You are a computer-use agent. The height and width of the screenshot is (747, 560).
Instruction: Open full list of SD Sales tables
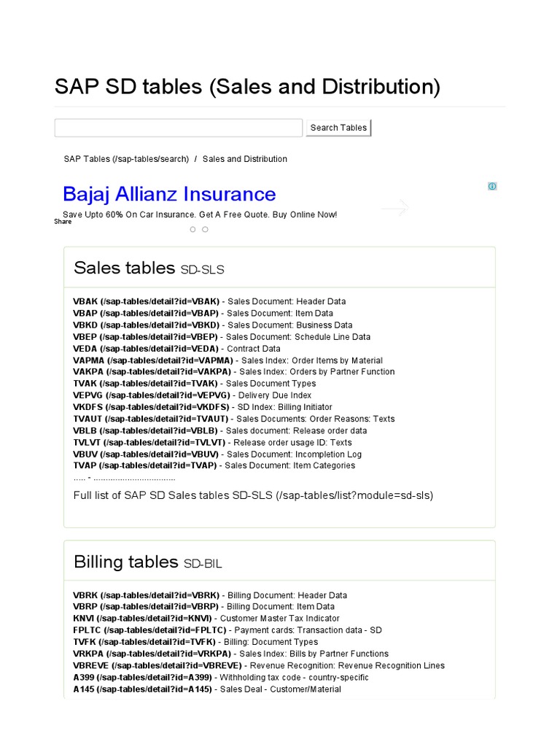click(253, 495)
